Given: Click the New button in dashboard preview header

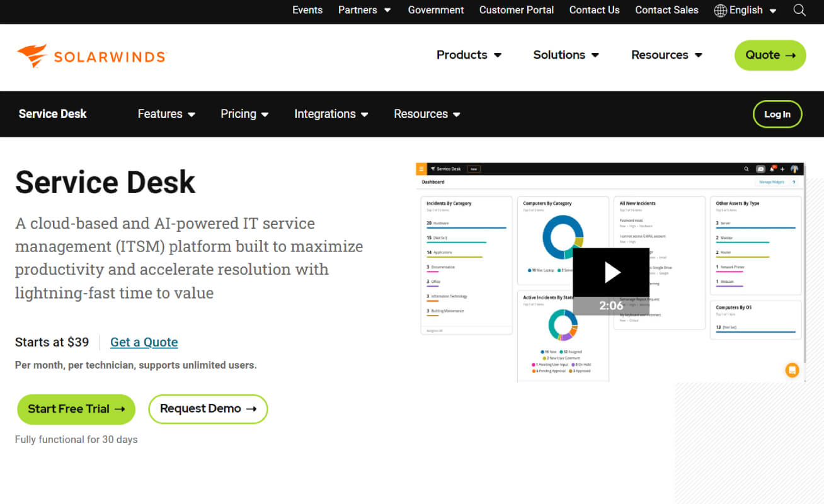Looking at the screenshot, I should click(473, 169).
